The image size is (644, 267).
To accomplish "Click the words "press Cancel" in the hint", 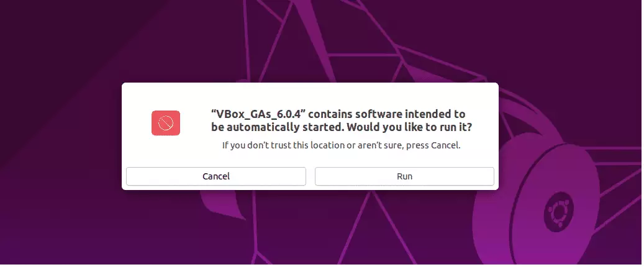I will [x=433, y=145].
